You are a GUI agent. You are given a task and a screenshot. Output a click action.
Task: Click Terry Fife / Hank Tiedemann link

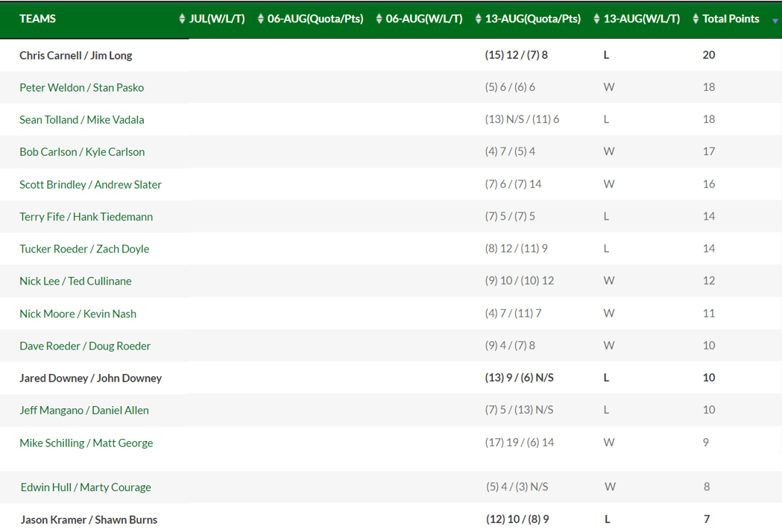click(x=86, y=216)
